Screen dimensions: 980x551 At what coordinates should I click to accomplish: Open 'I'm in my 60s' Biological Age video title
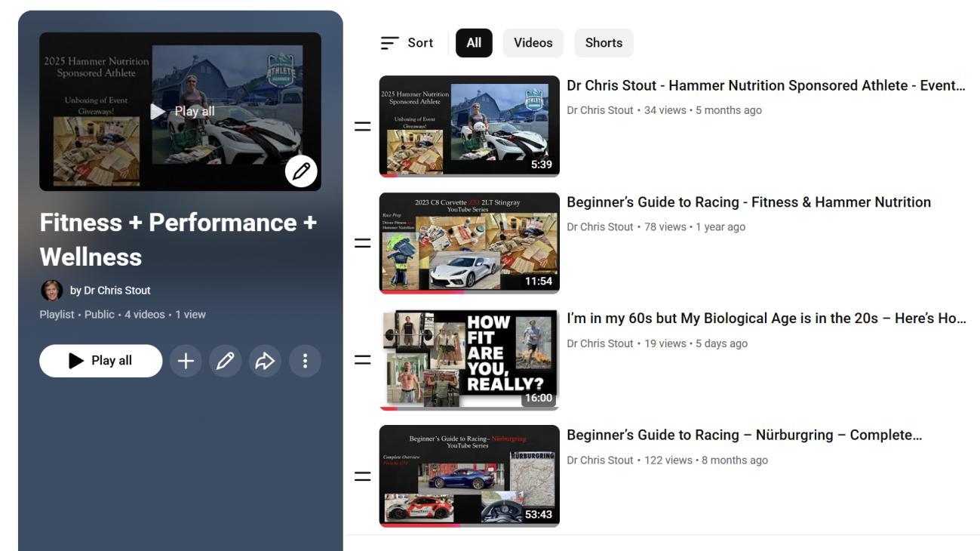pyautogui.click(x=766, y=319)
